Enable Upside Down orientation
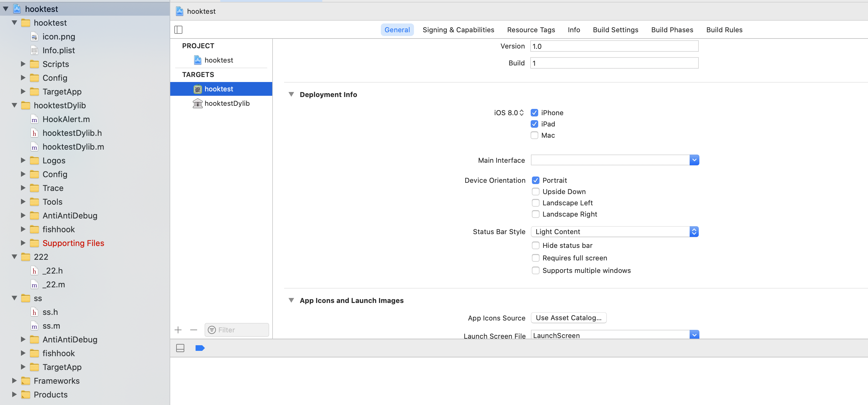Viewport: 868px width, 405px height. [535, 191]
